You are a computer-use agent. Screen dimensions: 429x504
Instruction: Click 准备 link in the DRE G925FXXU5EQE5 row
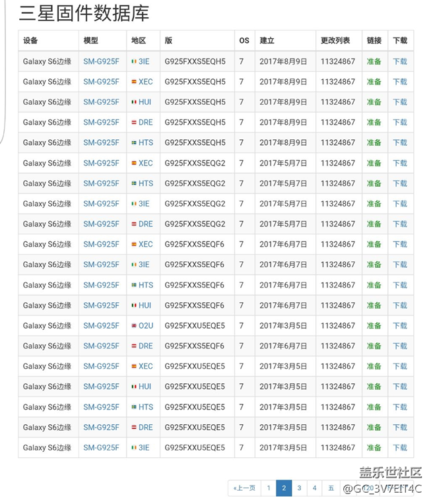point(374,427)
